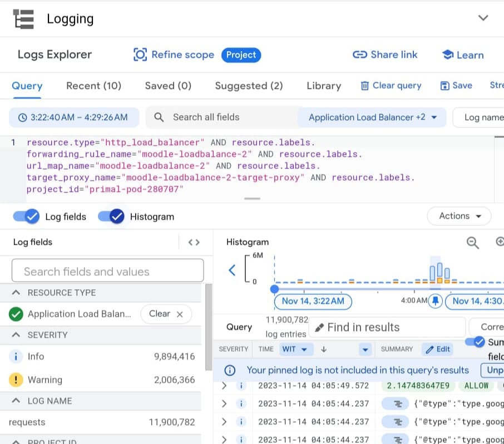Click the time sort descending arrow
The height and width of the screenshot is (444, 504).
click(324, 349)
